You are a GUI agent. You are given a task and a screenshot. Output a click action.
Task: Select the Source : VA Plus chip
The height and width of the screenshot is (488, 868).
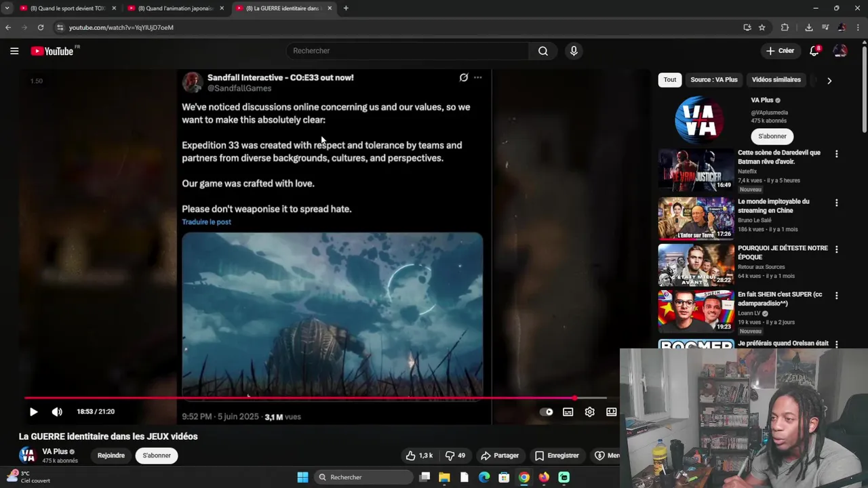714,80
